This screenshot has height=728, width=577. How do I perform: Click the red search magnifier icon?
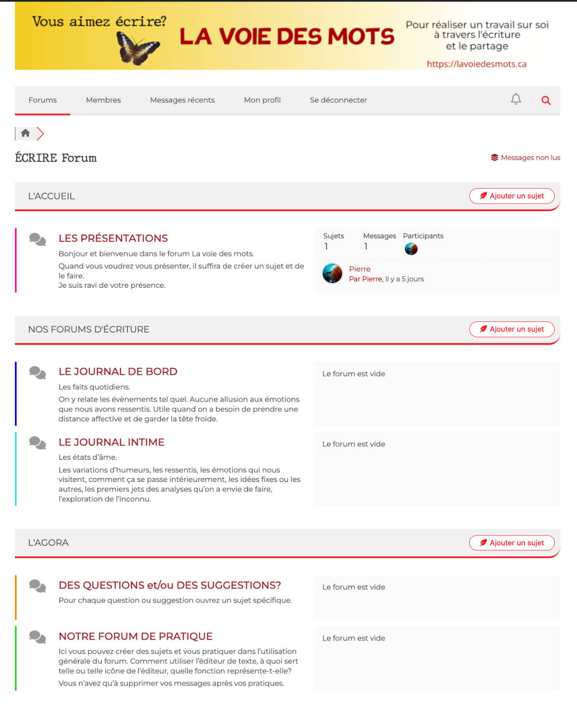[546, 100]
